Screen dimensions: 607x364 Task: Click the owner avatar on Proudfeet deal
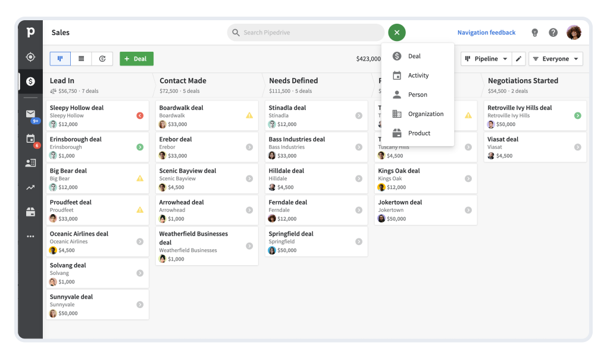point(53,218)
